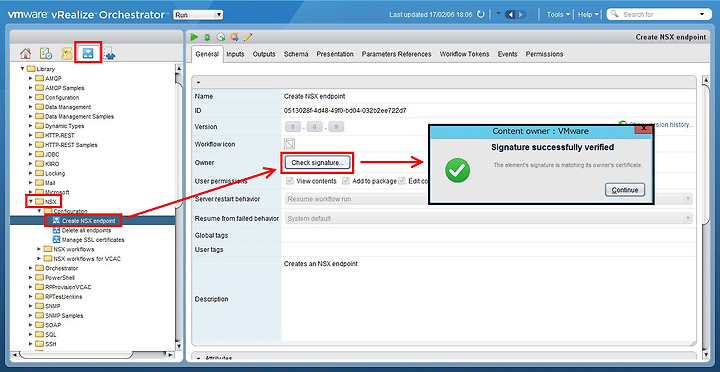The height and width of the screenshot is (372, 720).
Task: Click the Library folder icon
Action: click(31, 69)
